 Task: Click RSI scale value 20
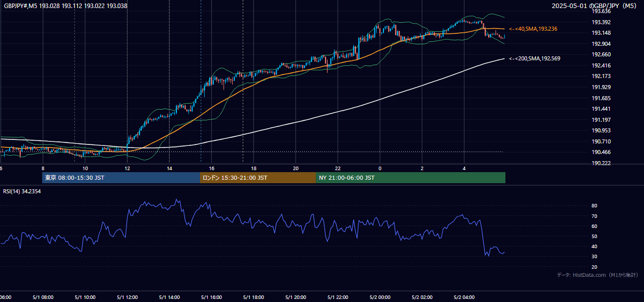594,267
